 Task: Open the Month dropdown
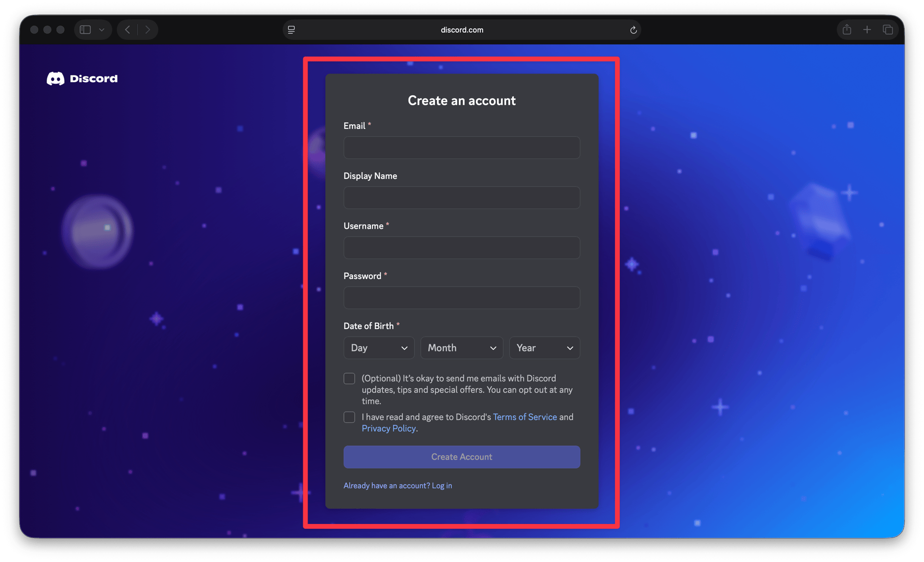[x=462, y=348]
